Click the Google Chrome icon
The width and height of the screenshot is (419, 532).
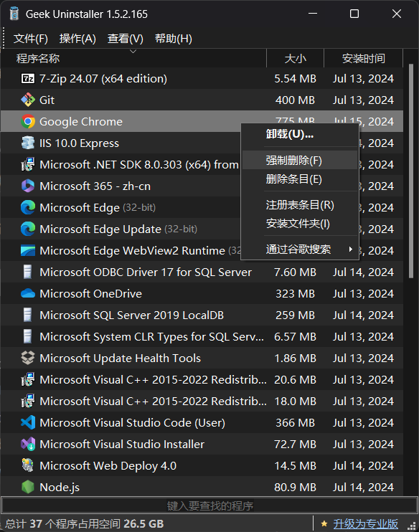[x=28, y=121]
